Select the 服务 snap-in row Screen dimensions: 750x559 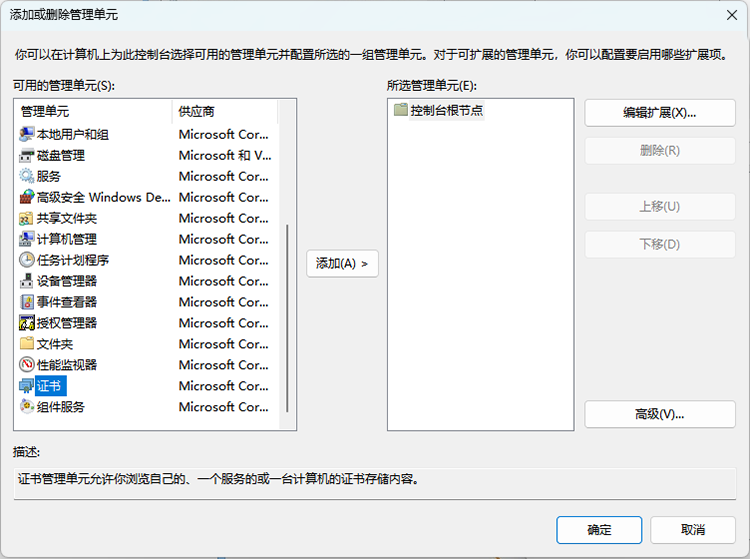click(x=49, y=176)
